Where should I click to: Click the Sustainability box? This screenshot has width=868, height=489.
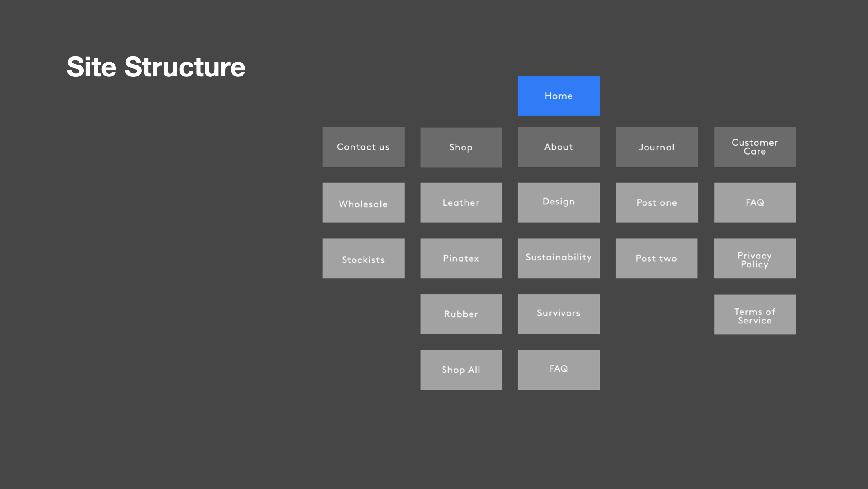point(559,258)
